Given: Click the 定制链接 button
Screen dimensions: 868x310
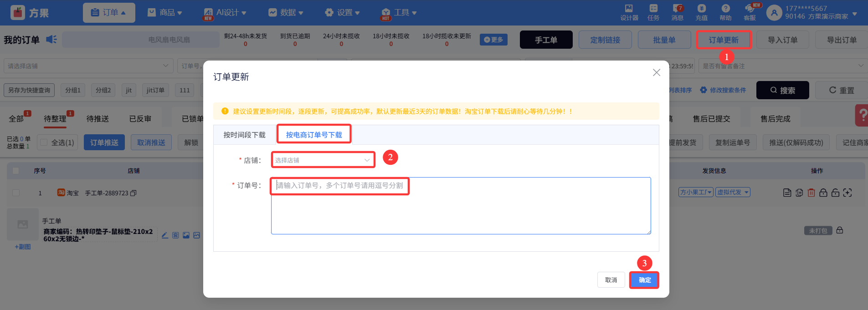Looking at the screenshot, I should 605,40.
